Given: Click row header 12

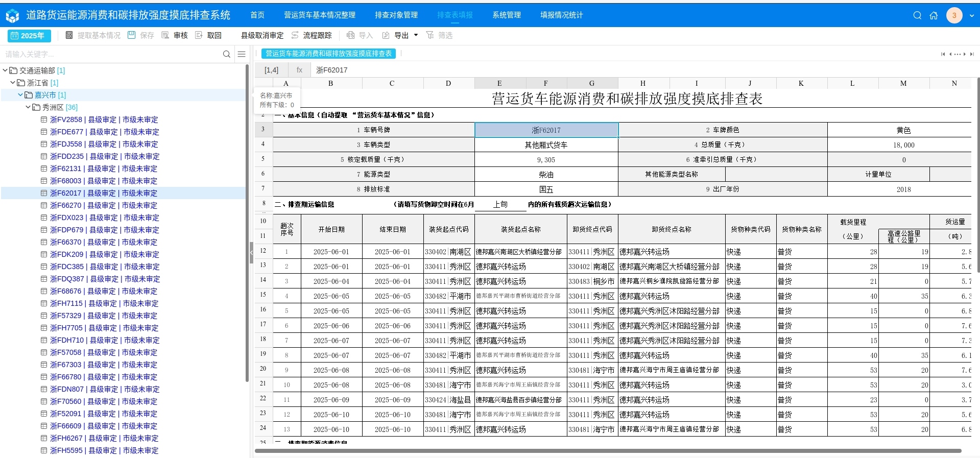Looking at the screenshot, I should (264, 251).
